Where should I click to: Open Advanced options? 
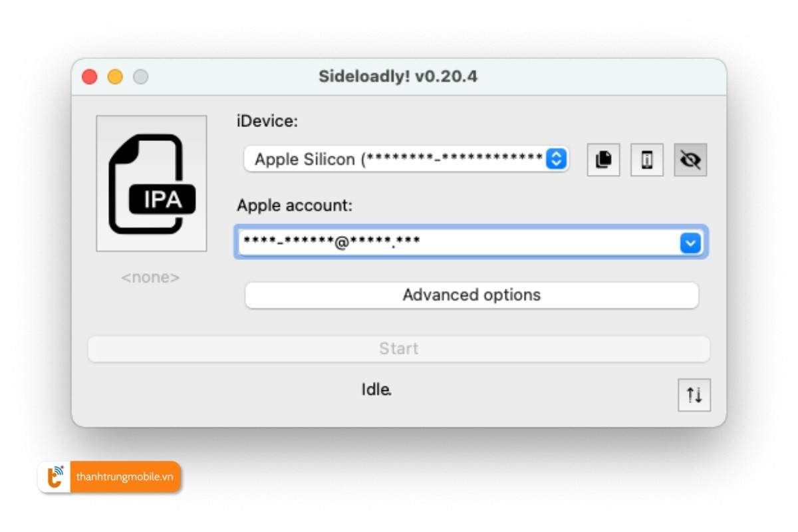pyautogui.click(x=471, y=295)
